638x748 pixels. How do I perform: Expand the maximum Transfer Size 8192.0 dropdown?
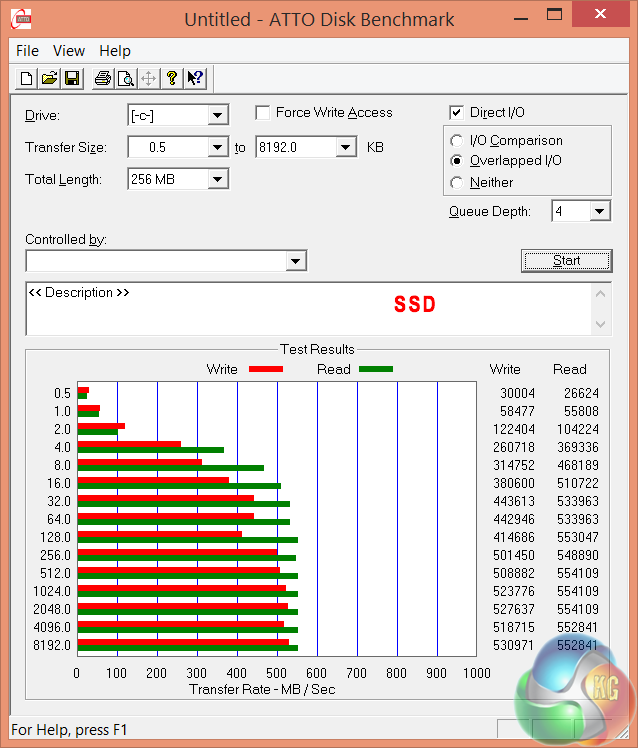pyautogui.click(x=345, y=147)
